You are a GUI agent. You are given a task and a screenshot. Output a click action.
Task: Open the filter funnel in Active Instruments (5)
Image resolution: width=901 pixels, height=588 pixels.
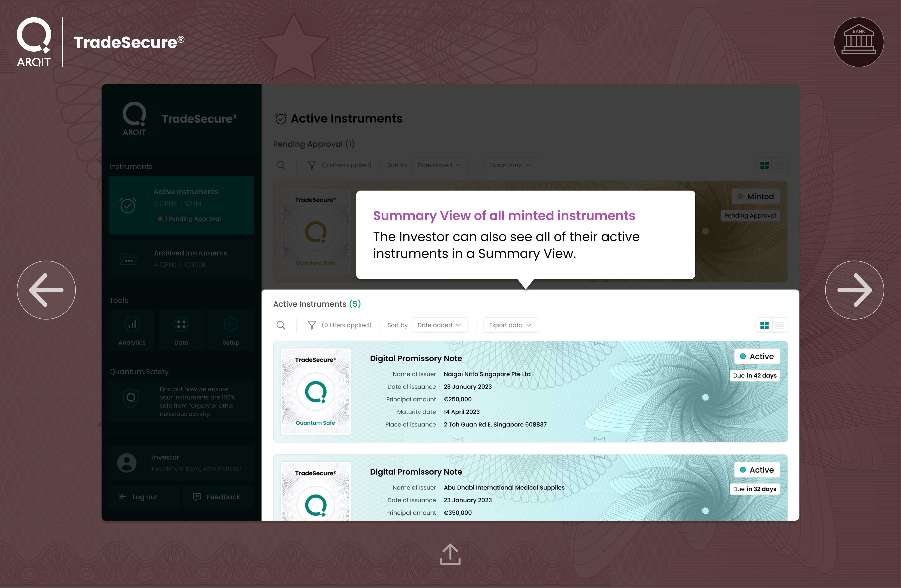pos(312,325)
